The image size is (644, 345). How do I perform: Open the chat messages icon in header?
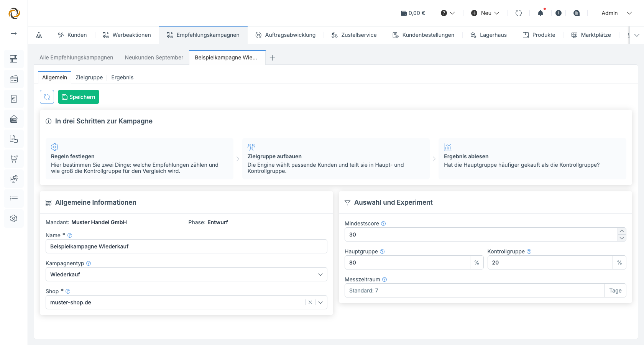pyautogui.click(x=577, y=13)
